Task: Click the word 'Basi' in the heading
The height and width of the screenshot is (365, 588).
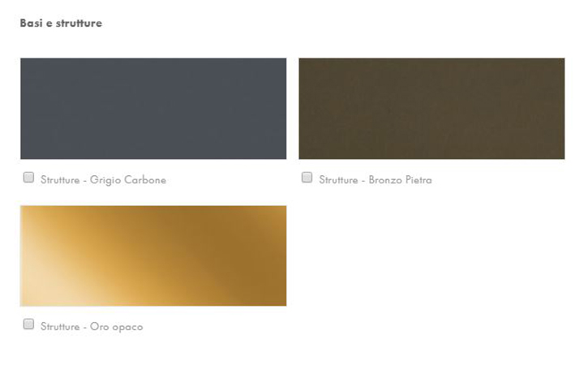Action: 31,24
